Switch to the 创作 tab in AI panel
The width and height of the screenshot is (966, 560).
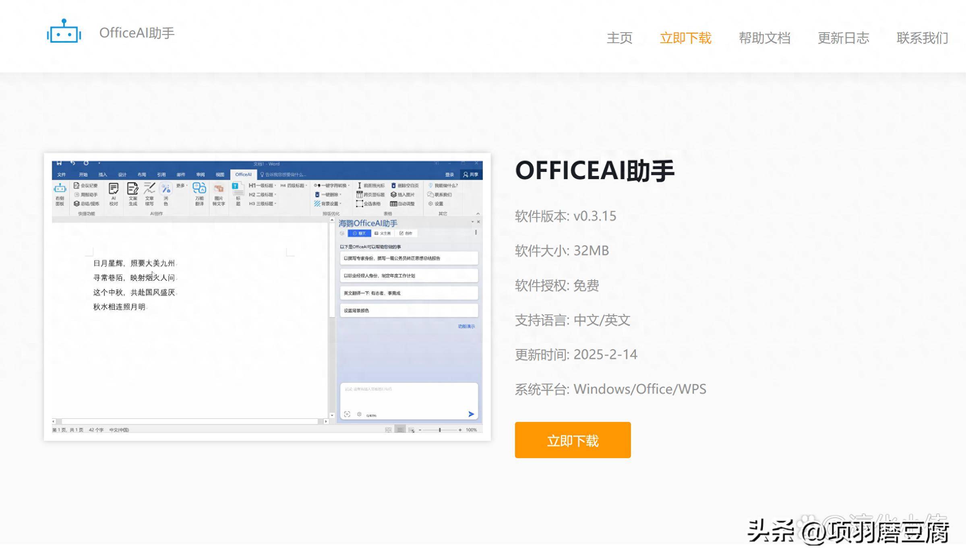[406, 234]
